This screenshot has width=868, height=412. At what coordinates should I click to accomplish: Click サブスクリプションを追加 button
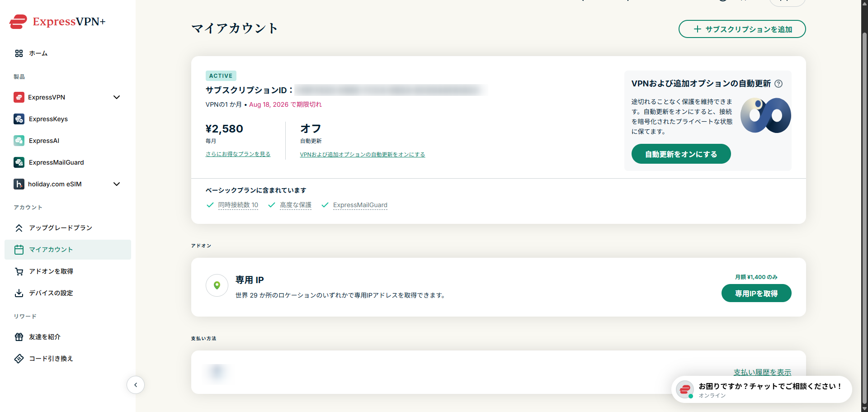[x=742, y=29]
